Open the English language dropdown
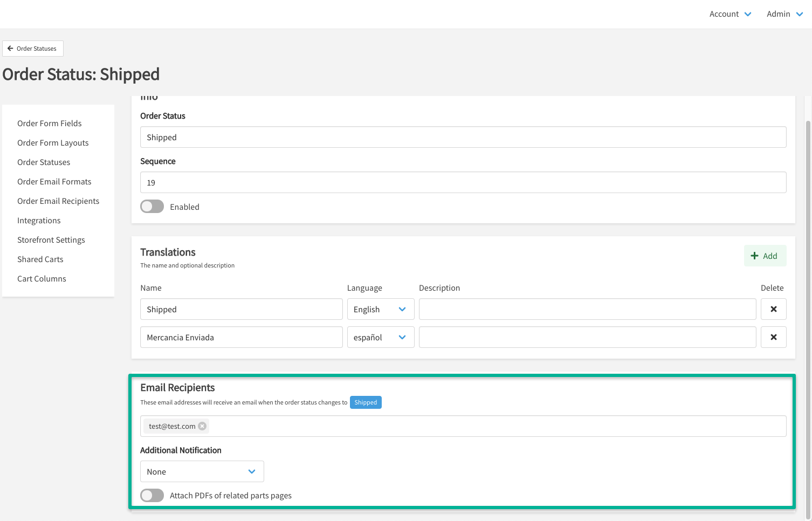The width and height of the screenshot is (812, 521). point(380,309)
